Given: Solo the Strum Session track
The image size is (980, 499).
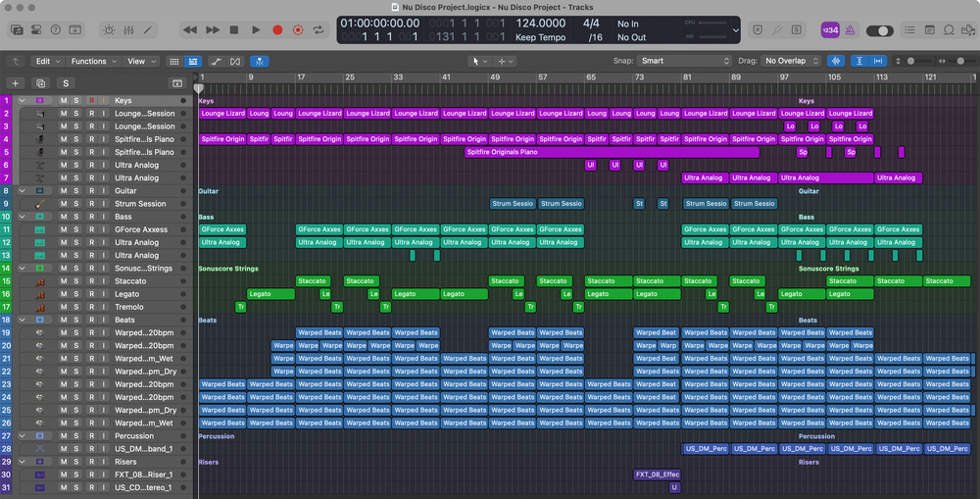Looking at the screenshot, I should [77, 204].
